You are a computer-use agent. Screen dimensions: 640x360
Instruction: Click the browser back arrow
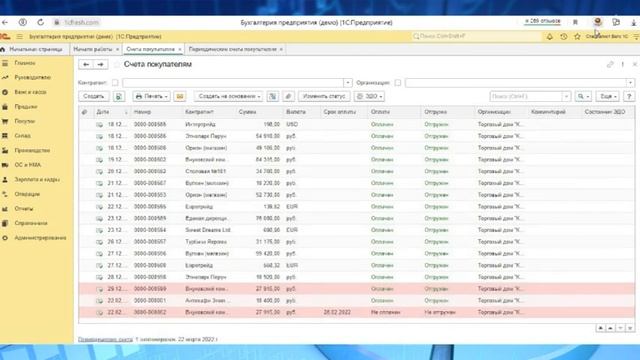(4, 22)
